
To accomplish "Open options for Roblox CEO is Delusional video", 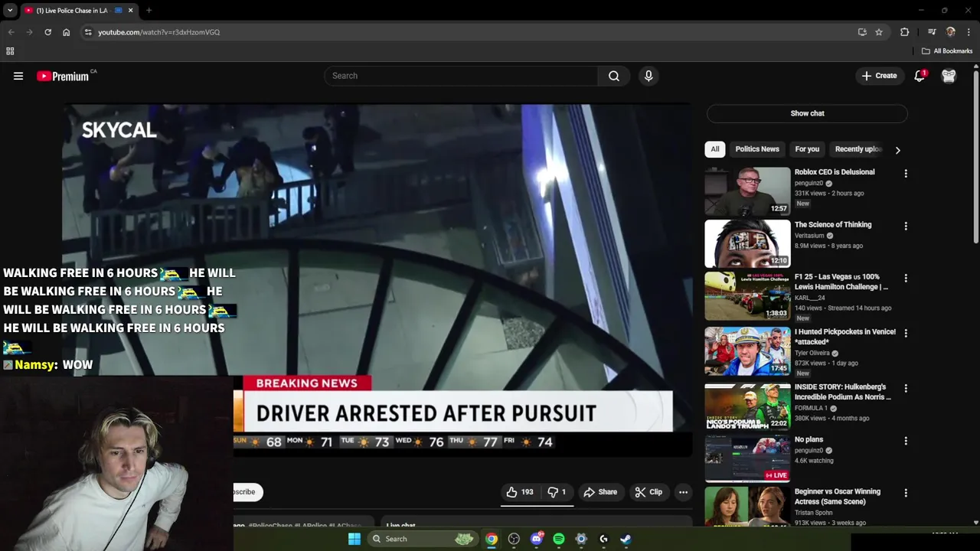I will [x=906, y=174].
